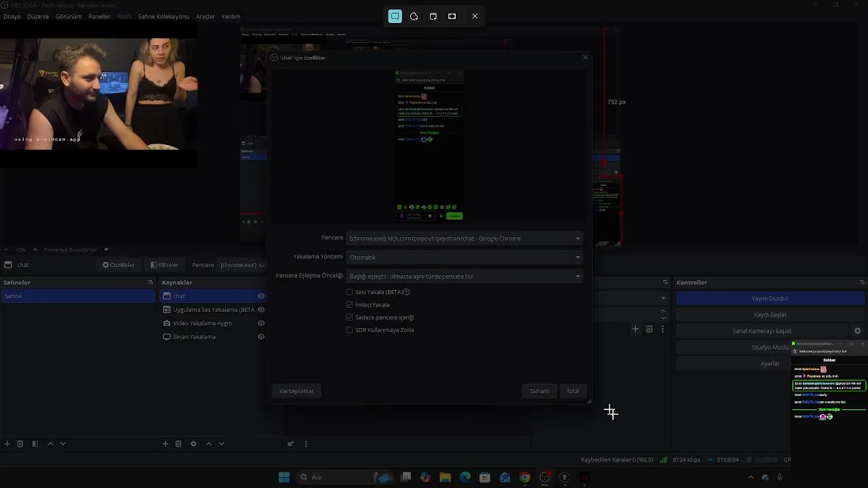The image size is (868, 488).
Task: Open scene filters icon in Sahneler toolbar
Action: click(35, 444)
